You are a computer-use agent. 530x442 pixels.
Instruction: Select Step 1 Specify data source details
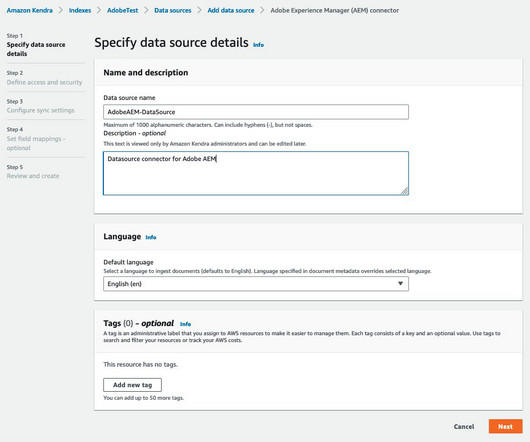click(x=36, y=49)
